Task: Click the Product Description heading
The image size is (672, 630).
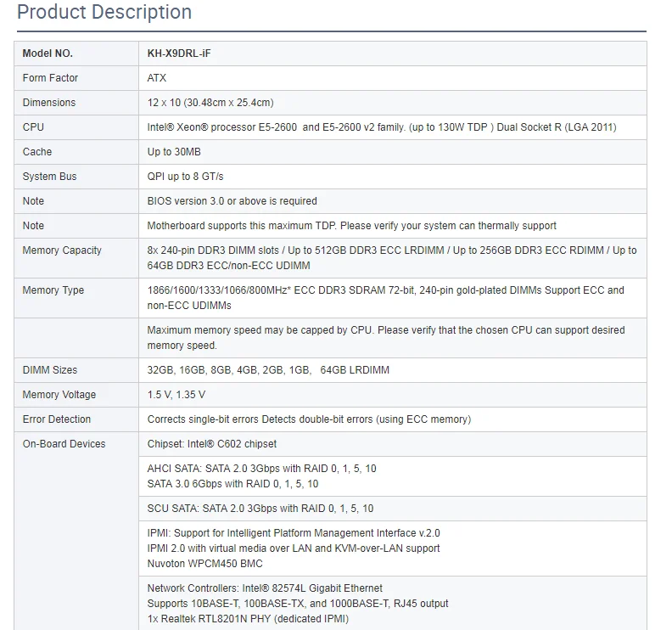Action: click(104, 13)
